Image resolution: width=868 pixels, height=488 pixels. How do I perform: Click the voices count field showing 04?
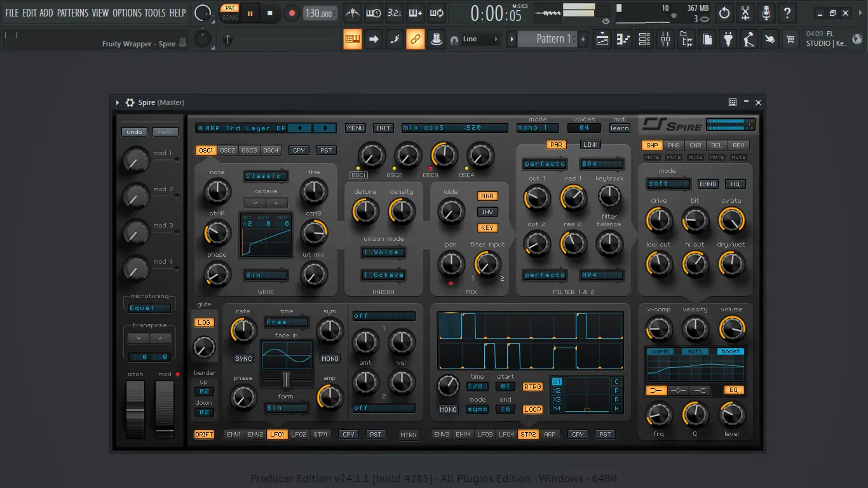click(584, 128)
